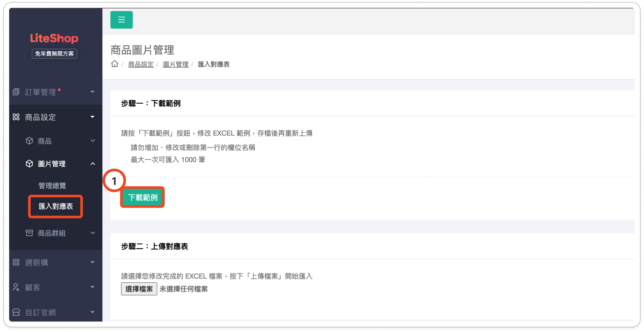This screenshot has width=644, height=332.
Task: Collapse the 圖片管理 chevron
Action: 93,164
